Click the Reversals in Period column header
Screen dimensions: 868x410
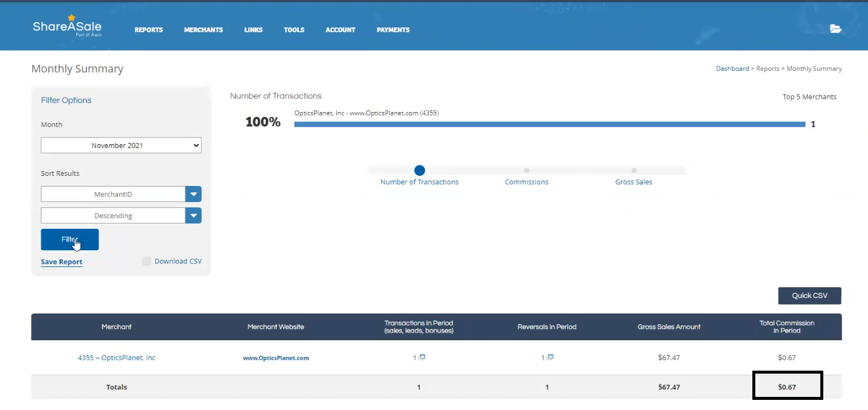[547, 327]
